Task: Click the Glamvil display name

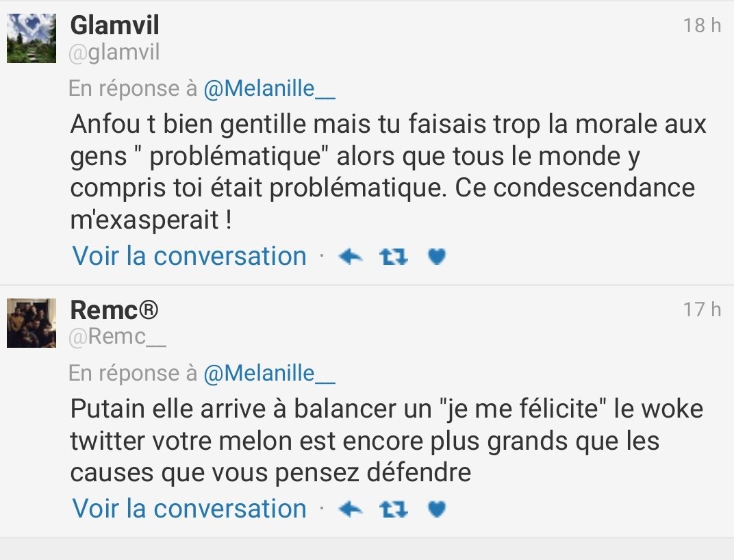Action: click(x=114, y=26)
